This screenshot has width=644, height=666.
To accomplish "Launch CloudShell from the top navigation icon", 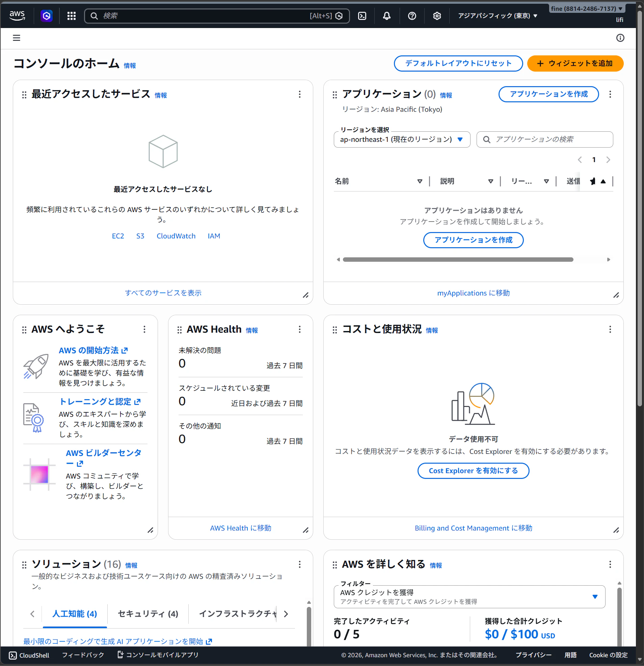I will point(362,16).
